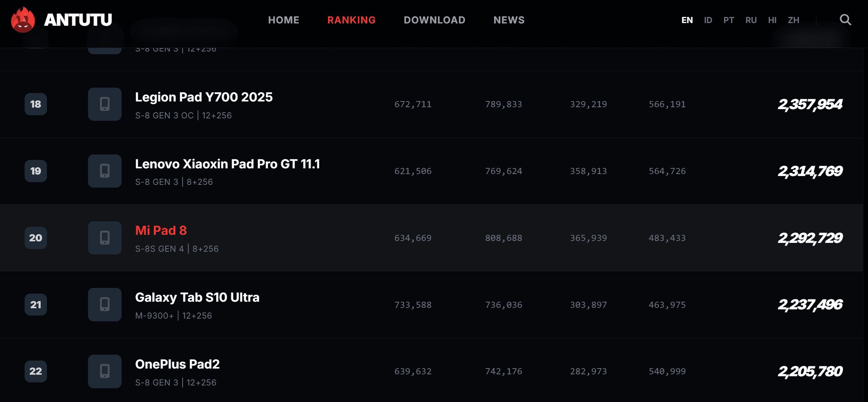This screenshot has width=868, height=402.
Task: Click the 769,624 score value
Action: pos(504,171)
